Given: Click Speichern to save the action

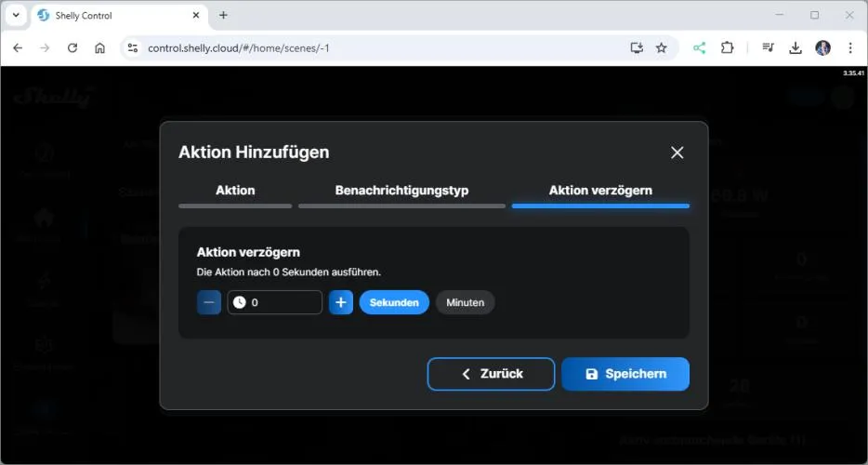Looking at the screenshot, I should pos(625,374).
